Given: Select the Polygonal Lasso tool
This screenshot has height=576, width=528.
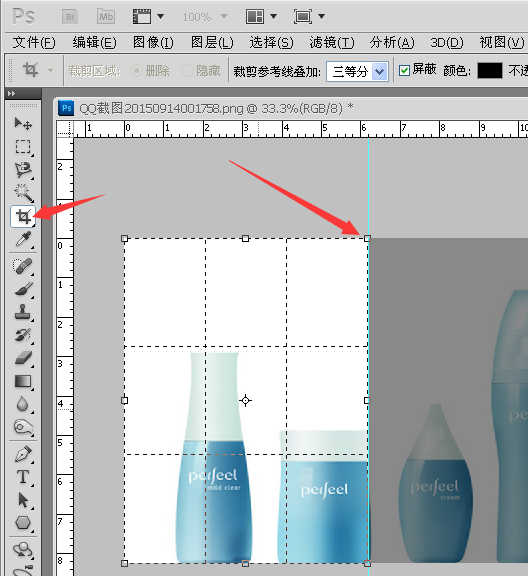Looking at the screenshot, I should click(x=23, y=170).
